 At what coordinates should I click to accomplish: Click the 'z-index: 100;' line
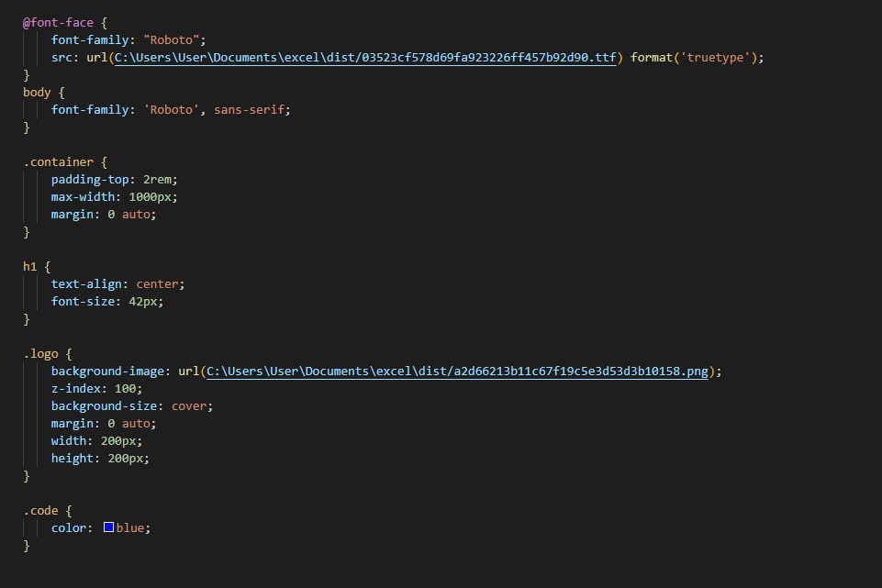click(x=96, y=388)
